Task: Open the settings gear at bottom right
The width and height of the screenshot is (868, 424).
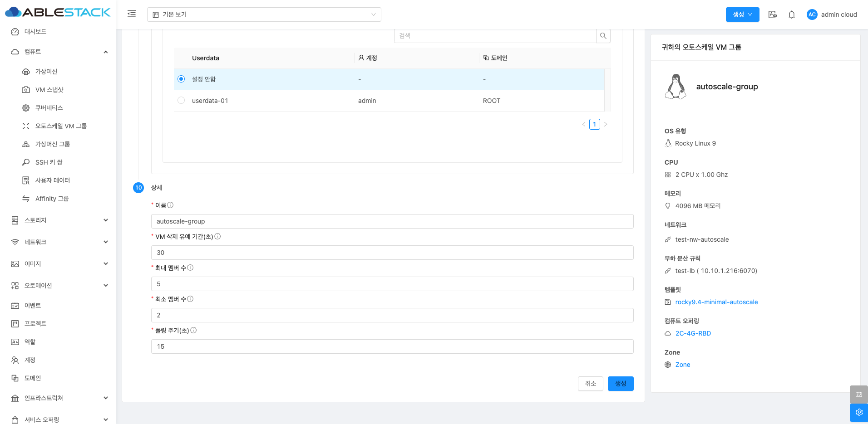Action: pos(858,412)
